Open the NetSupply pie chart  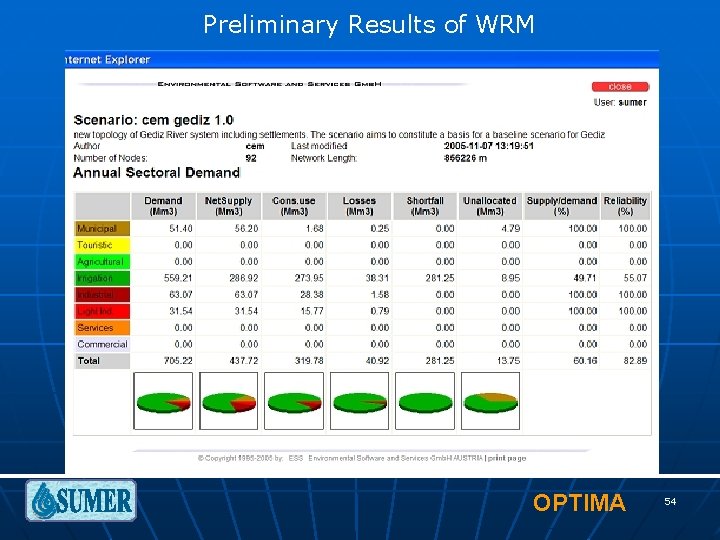coord(229,401)
